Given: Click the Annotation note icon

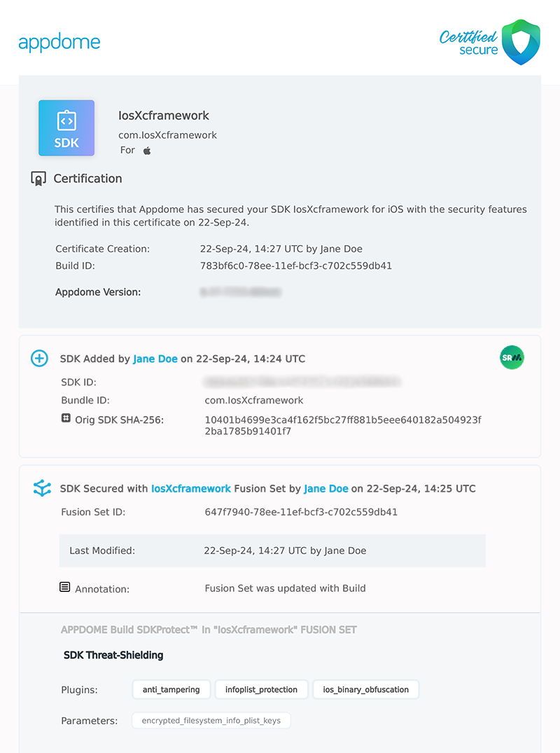Looking at the screenshot, I should (x=65, y=587).
